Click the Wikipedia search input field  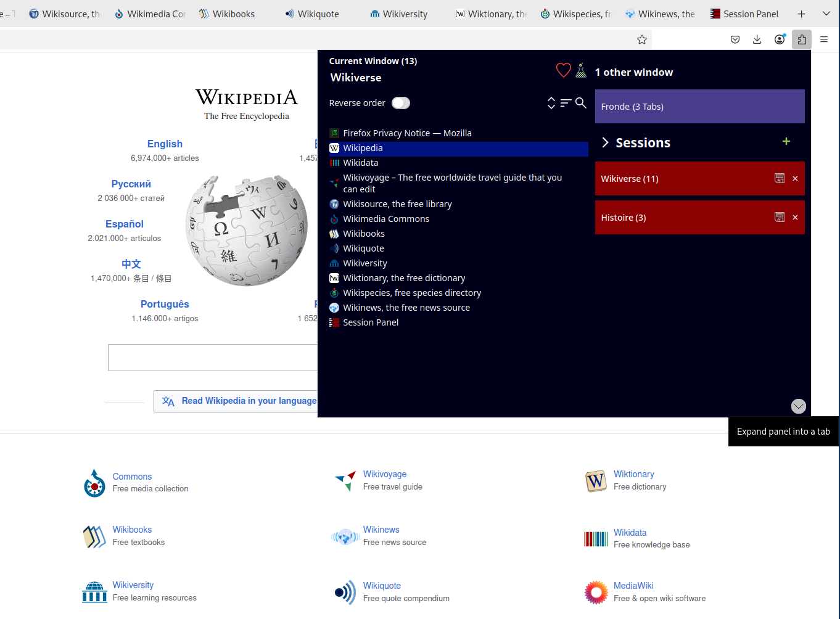pos(213,358)
